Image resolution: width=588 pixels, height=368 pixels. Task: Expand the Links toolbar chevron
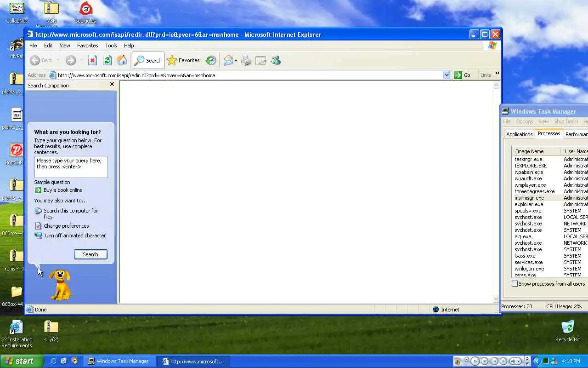coord(497,73)
